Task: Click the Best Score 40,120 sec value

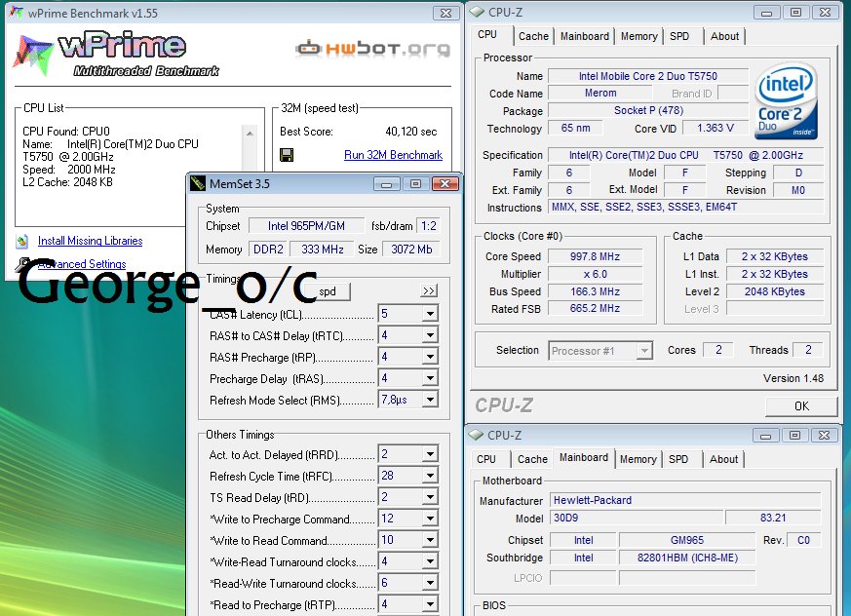Action: point(410,132)
